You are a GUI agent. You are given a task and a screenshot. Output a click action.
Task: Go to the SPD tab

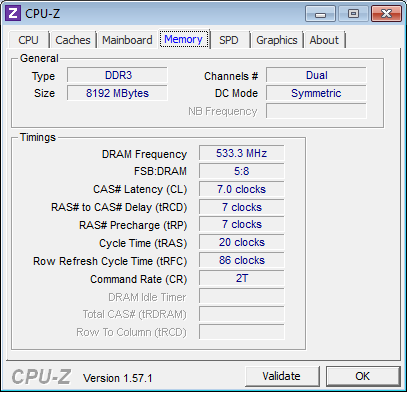(229, 40)
